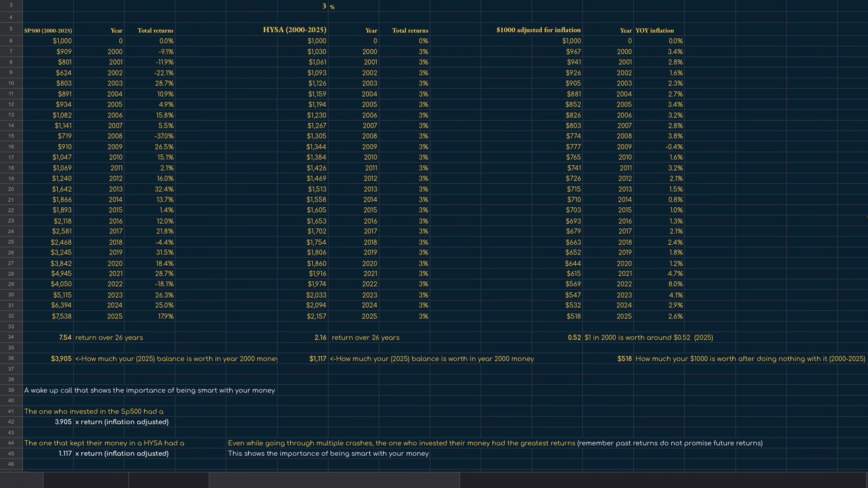Select SP500 2008 return cell -37.0%
868x488 pixels.
pyautogui.click(x=150, y=136)
